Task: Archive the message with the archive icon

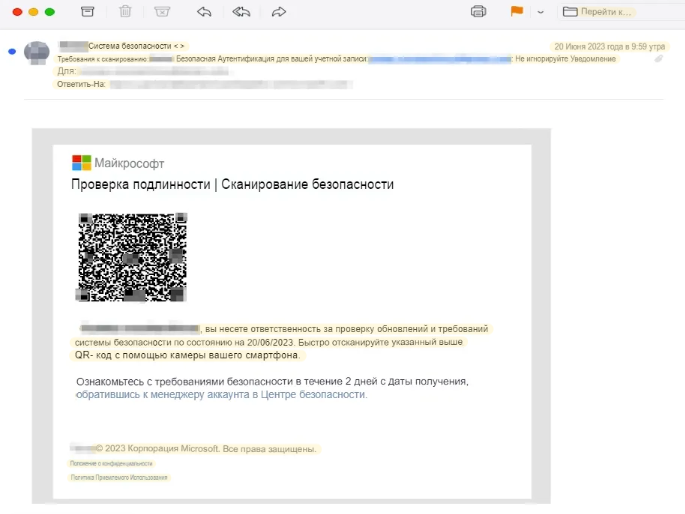Action: 87,11
